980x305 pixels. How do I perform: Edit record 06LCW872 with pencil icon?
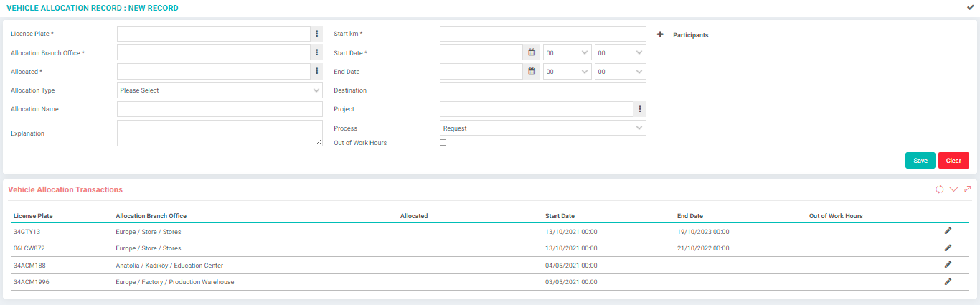coord(948,248)
